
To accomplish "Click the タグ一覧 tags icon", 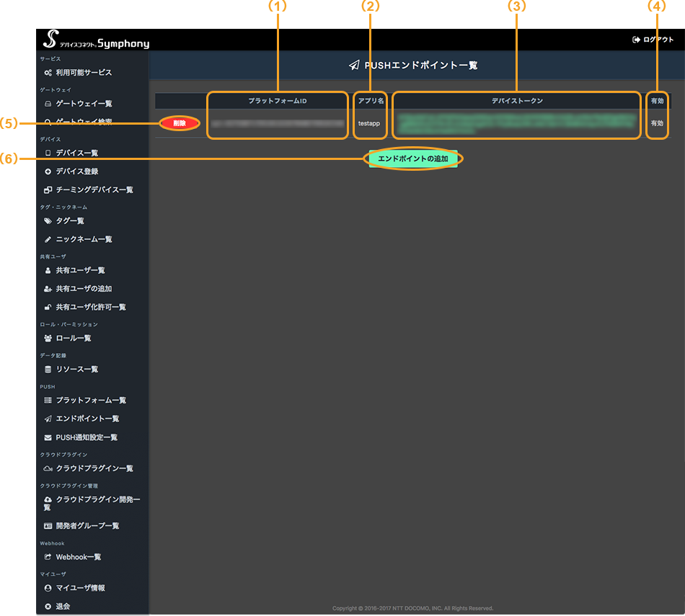I will [x=48, y=221].
